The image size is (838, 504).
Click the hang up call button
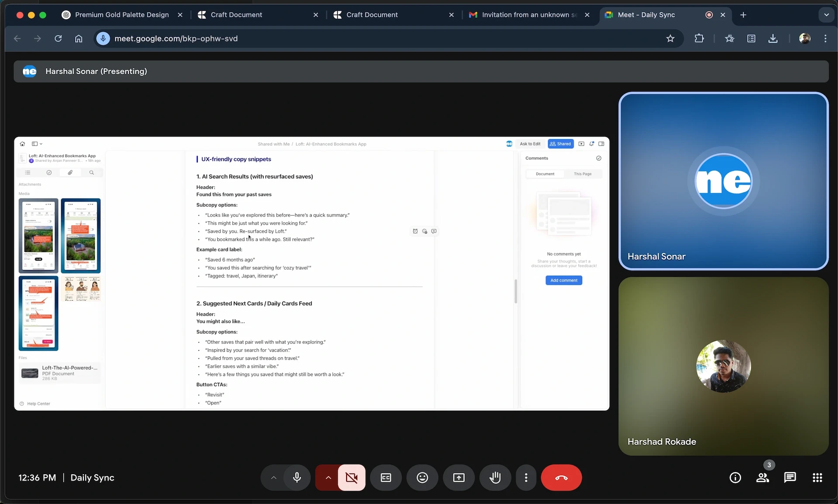click(x=561, y=478)
